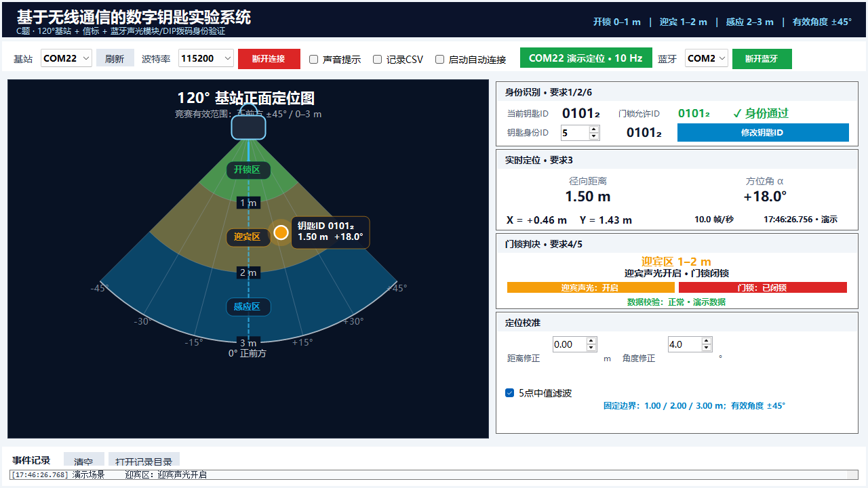Click the X = +0.46 m coordinate
868x488 pixels.
pos(536,220)
